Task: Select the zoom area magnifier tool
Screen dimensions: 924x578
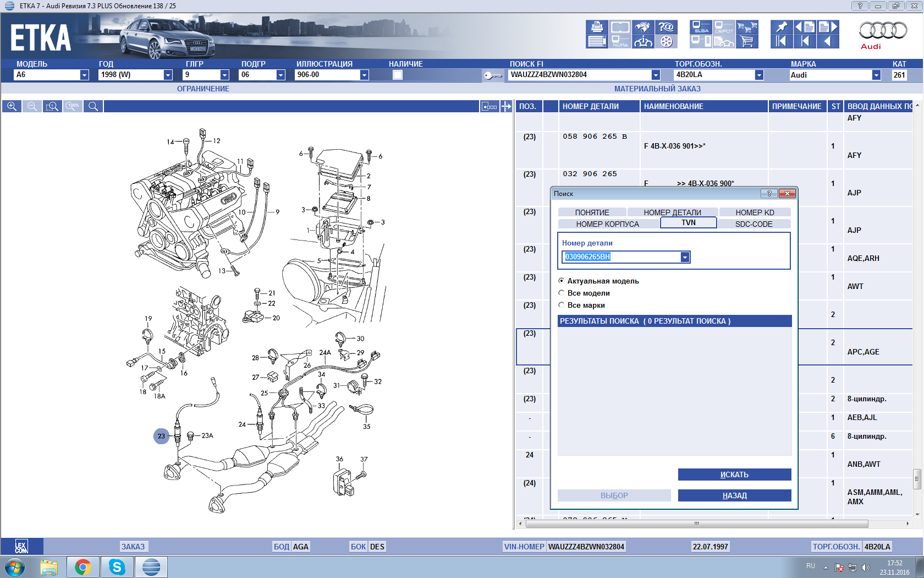Action: [52, 106]
